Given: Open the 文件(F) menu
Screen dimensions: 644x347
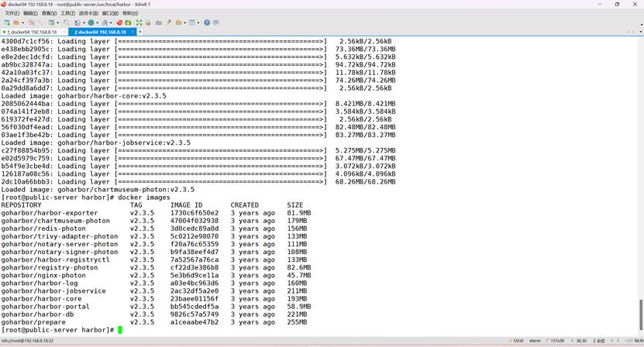Looking at the screenshot, I should point(12,13).
